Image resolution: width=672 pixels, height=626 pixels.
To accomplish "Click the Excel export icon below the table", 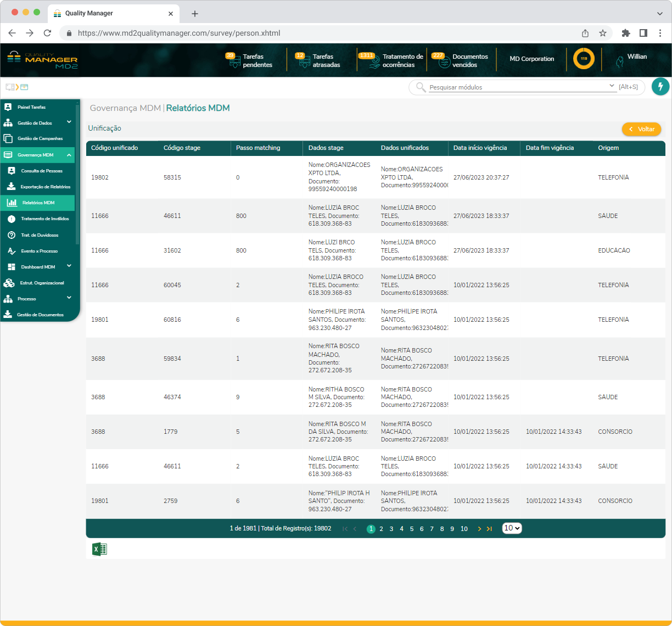I will (x=99, y=549).
